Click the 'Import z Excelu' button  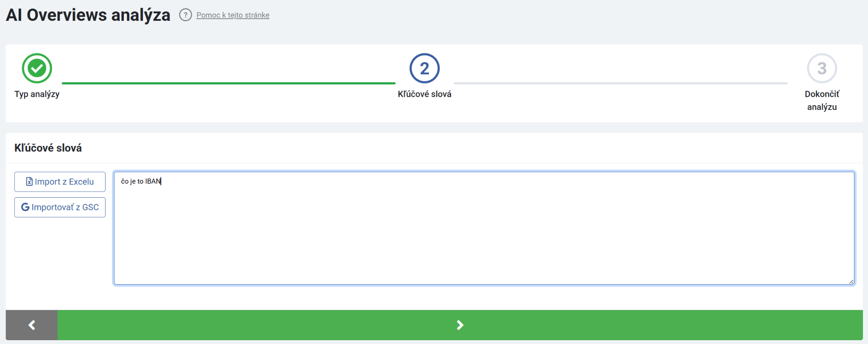[60, 182]
